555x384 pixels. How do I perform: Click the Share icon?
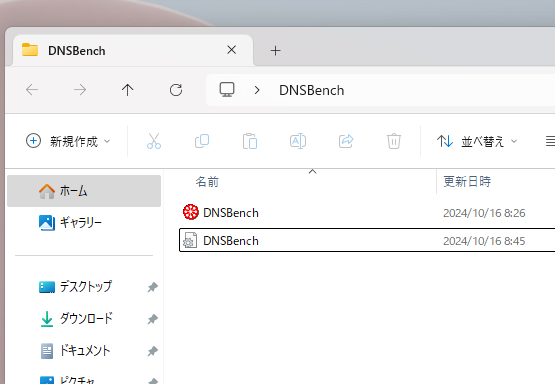(346, 141)
